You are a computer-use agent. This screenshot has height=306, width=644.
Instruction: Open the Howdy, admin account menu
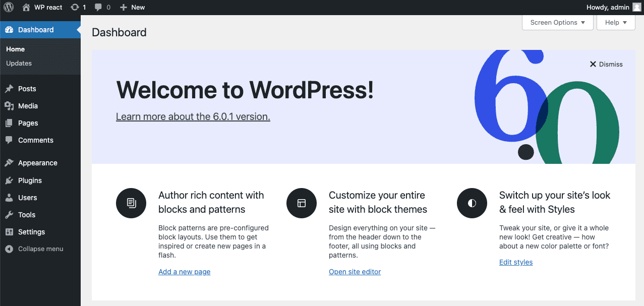tap(613, 7)
